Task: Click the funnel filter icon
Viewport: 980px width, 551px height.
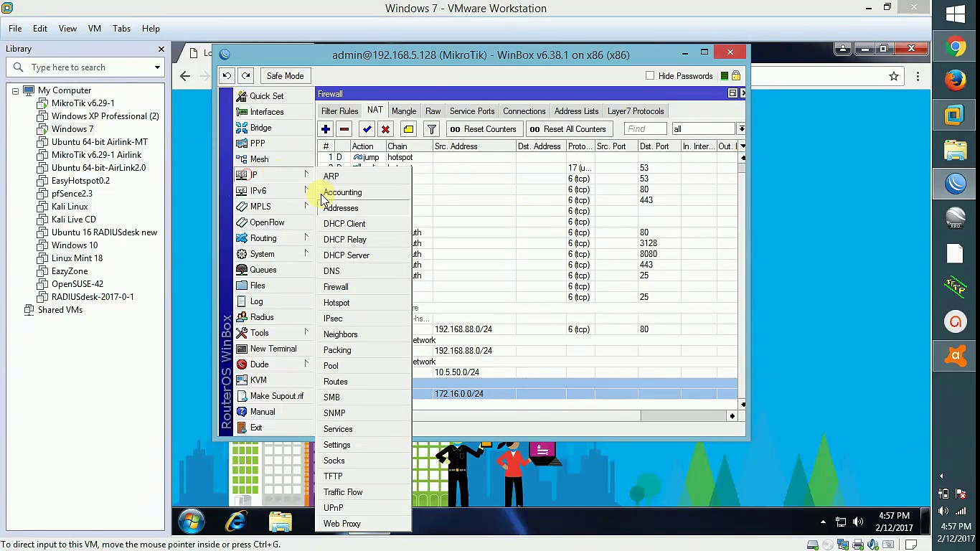Action: [x=431, y=129]
